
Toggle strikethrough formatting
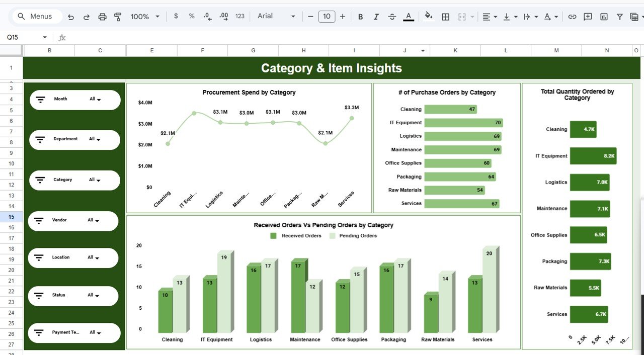(x=392, y=16)
